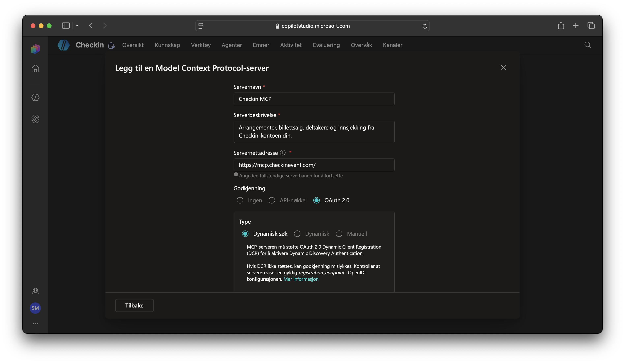
Task: Open Safari tab group dropdown arrow
Action: (x=77, y=26)
